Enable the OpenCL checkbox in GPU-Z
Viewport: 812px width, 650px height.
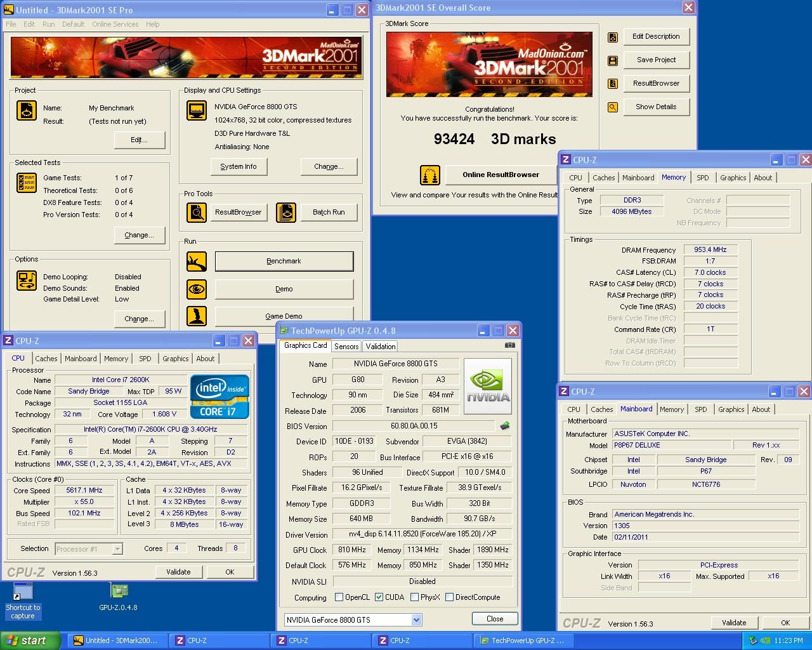(x=339, y=597)
